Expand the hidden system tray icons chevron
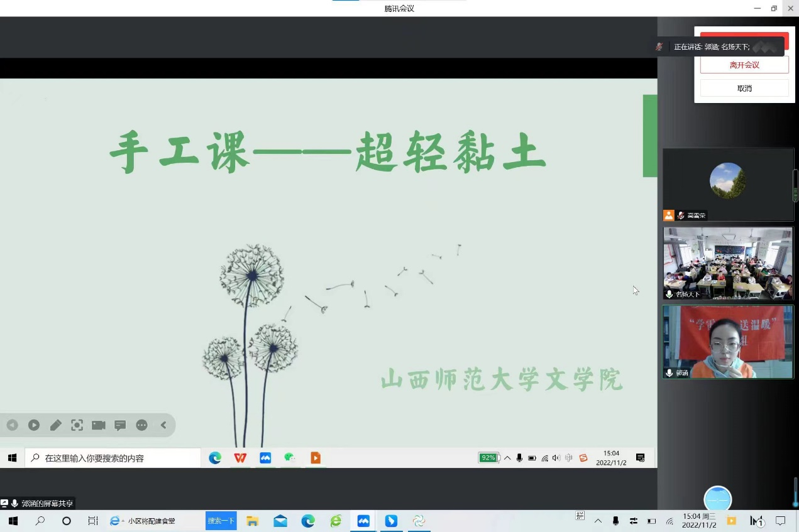This screenshot has height=532, width=799. (598, 521)
